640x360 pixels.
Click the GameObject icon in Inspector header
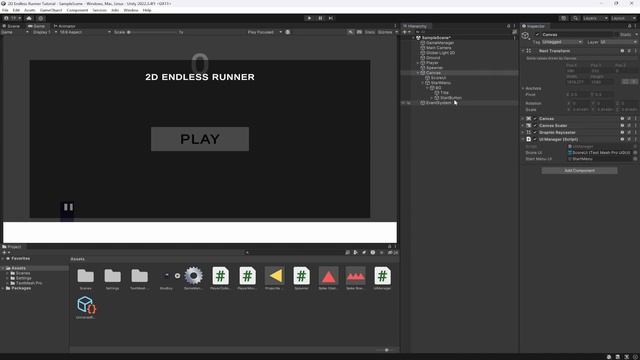pyautogui.click(x=526, y=36)
